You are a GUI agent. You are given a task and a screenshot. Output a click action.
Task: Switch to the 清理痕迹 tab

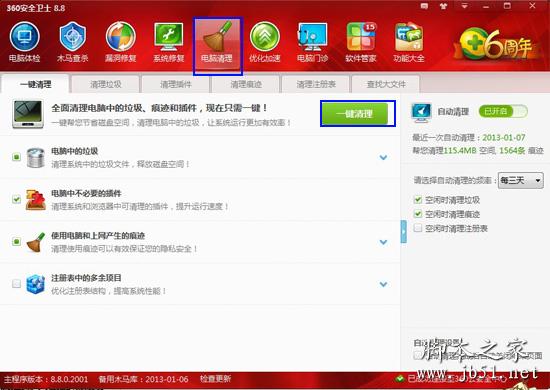click(246, 84)
